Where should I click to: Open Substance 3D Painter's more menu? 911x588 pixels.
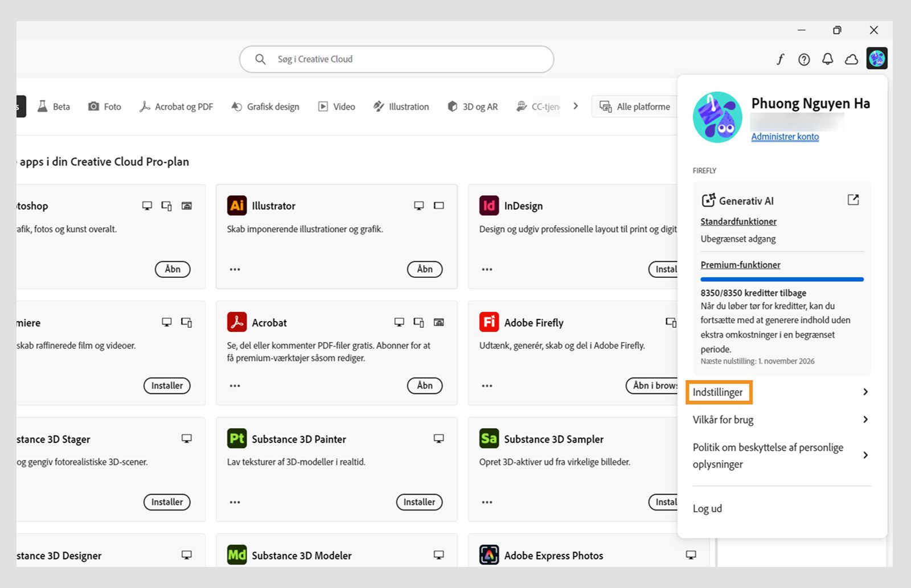coord(235,502)
